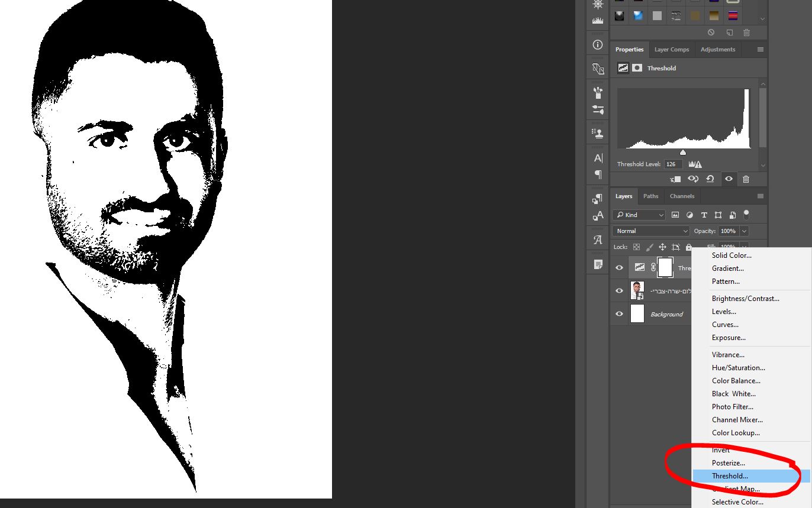This screenshot has width=812, height=508.
Task: Hide the Background layer
Action: pyautogui.click(x=619, y=314)
